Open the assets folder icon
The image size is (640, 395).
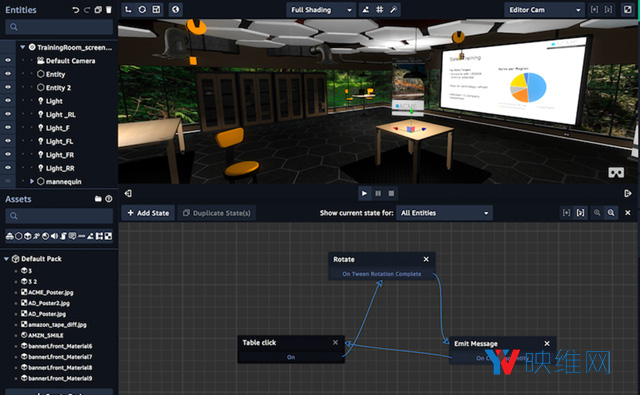point(98,199)
